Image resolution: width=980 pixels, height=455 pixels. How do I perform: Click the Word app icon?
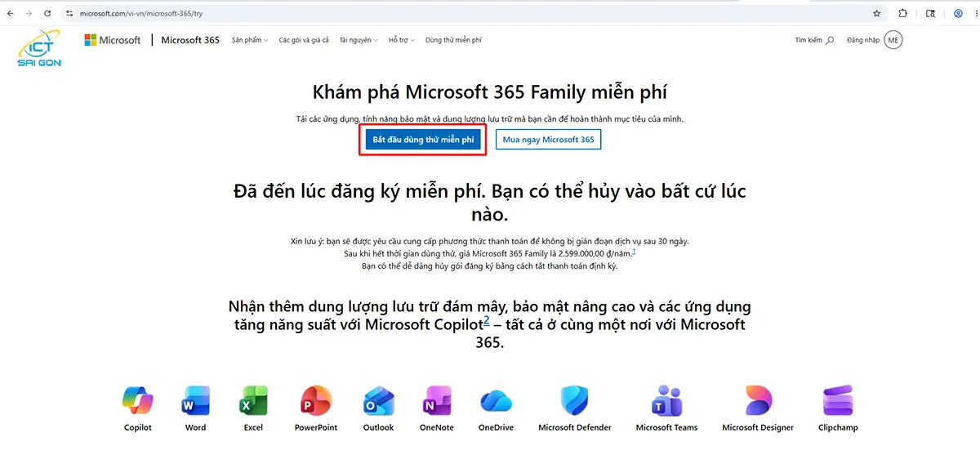point(196,400)
